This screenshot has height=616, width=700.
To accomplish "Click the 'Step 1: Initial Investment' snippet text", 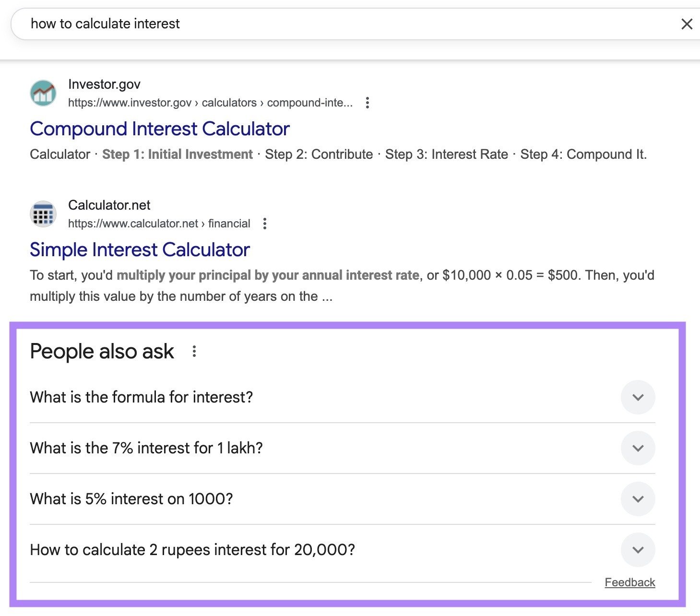I will tap(178, 154).
